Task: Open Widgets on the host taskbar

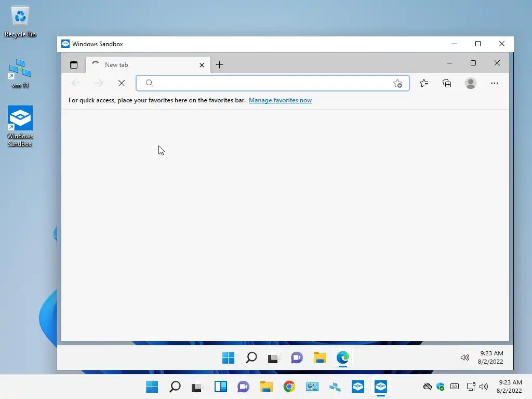Action: pos(220,387)
